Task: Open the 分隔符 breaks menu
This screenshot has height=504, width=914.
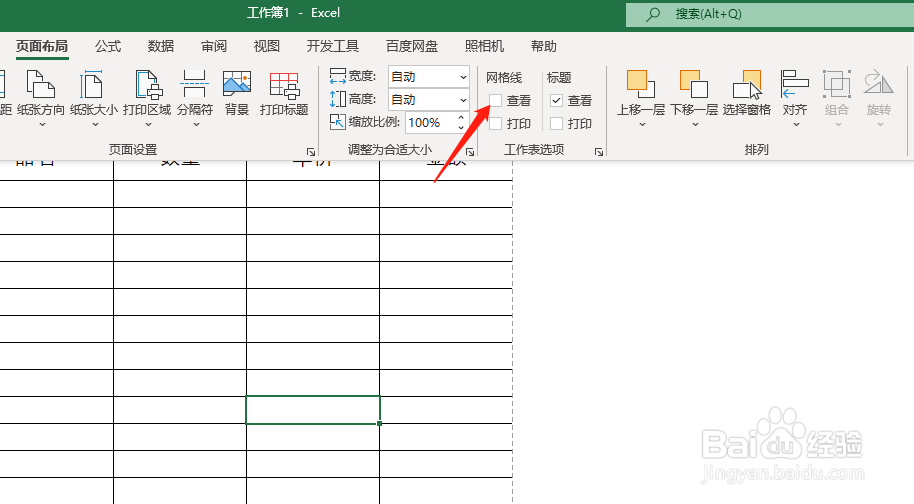Action: click(x=195, y=98)
